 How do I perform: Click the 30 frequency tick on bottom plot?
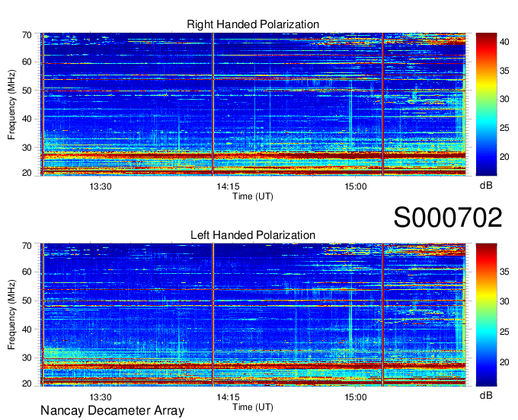pos(27,358)
